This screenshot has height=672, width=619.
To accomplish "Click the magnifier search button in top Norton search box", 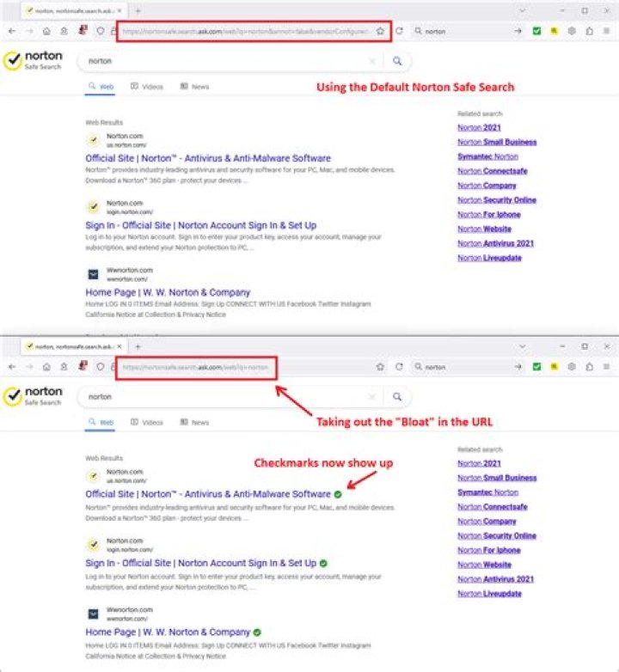I will coord(397,61).
